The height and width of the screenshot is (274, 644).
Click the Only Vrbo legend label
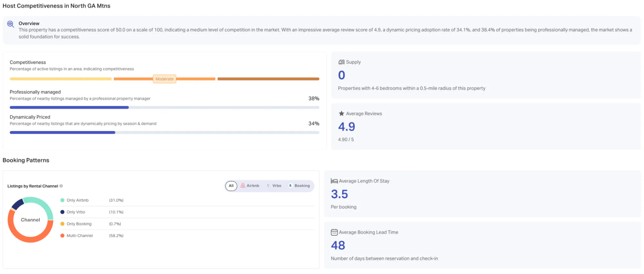coord(76,212)
